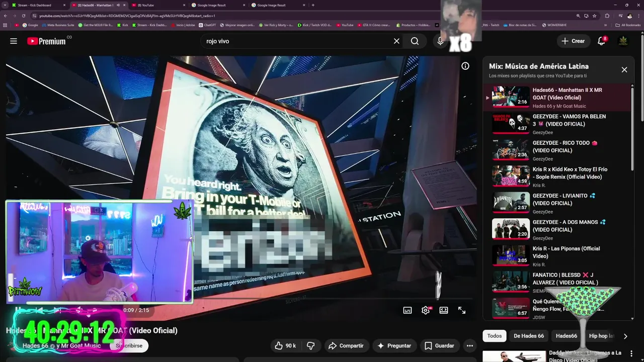Toggle theater mode
This screenshot has width=644, height=362.
[444, 310]
